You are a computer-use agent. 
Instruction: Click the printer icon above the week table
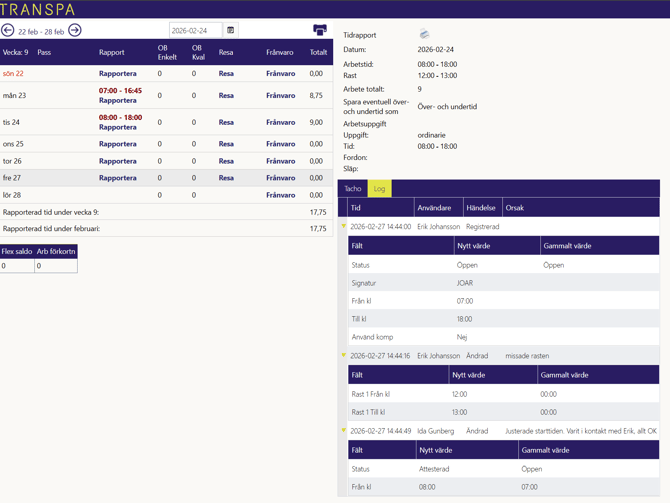point(320,31)
